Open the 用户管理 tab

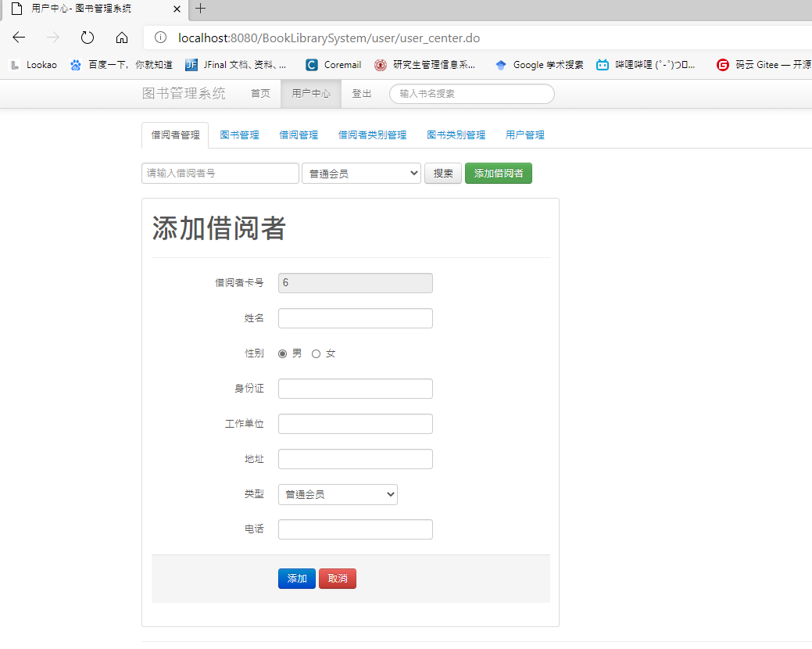click(524, 135)
